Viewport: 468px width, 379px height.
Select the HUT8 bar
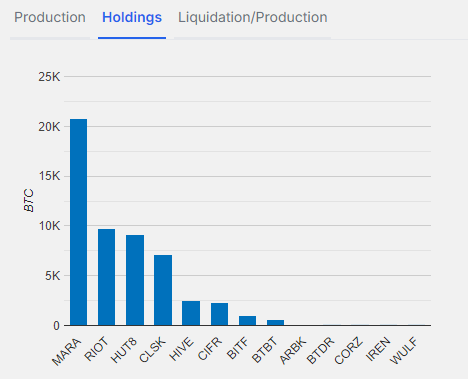coord(135,280)
